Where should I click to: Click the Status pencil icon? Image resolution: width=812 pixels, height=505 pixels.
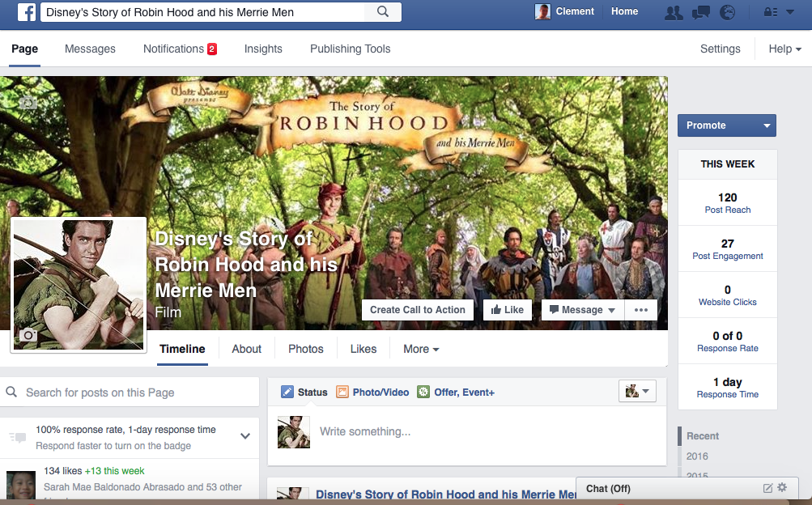(x=287, y=392)
